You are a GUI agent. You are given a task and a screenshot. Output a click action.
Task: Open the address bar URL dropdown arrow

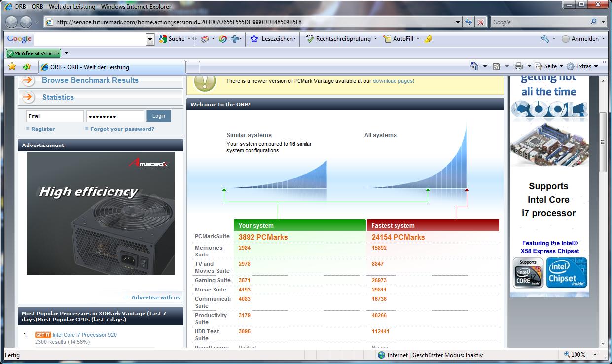click(x=458, y=22)
